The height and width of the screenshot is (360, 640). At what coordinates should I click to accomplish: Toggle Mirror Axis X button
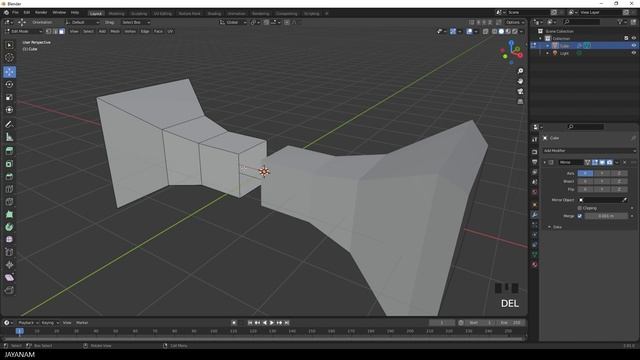585,173
